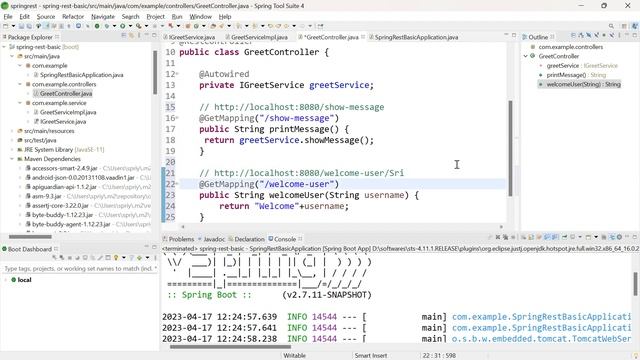Click com.example.SpringRestBasicApplication link in console first row
The width and height of the screenshot is (640, 360).
(x=541, y=317)
